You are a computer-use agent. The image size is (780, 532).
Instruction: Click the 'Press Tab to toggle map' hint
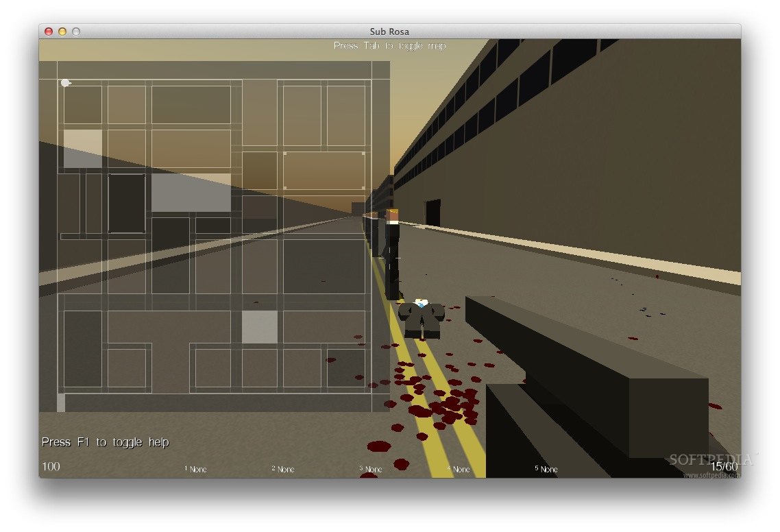(389, 46)
